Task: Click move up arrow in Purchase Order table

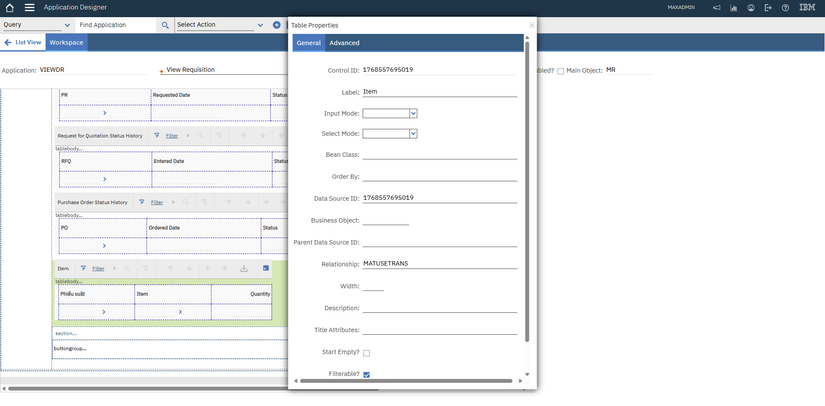Action: point(229,202)
